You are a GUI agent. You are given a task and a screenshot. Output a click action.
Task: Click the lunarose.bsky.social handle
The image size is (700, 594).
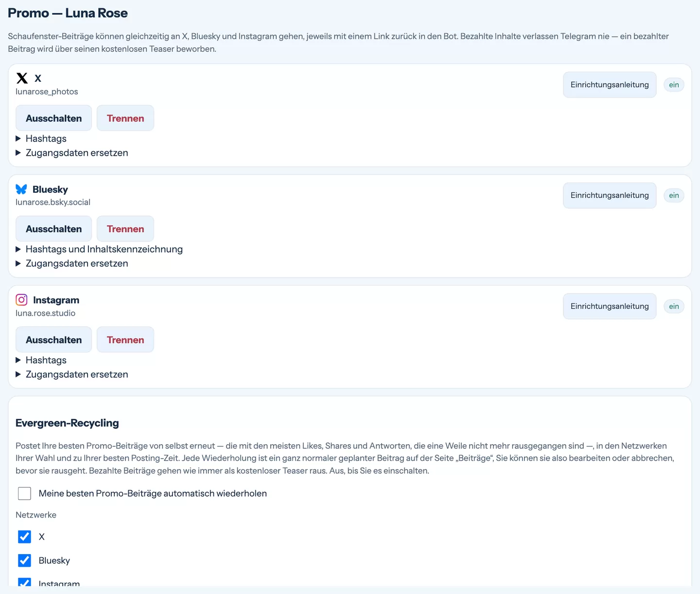coord(53,202)
